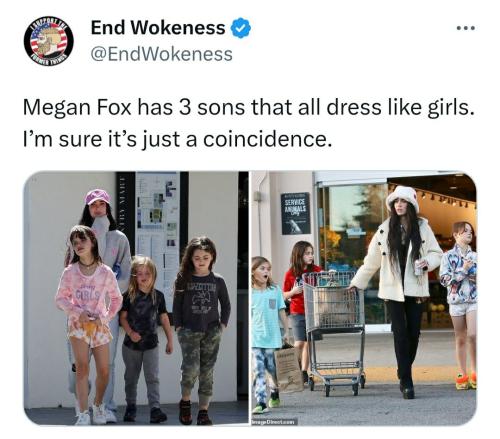Click the line "I'm sure it's just a coincidence."
Screen dimensions: 500x439
[x=178, y=139]
